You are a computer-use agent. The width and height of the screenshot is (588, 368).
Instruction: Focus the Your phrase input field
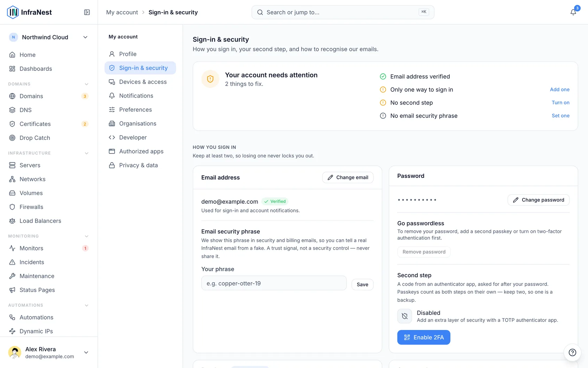274,283
